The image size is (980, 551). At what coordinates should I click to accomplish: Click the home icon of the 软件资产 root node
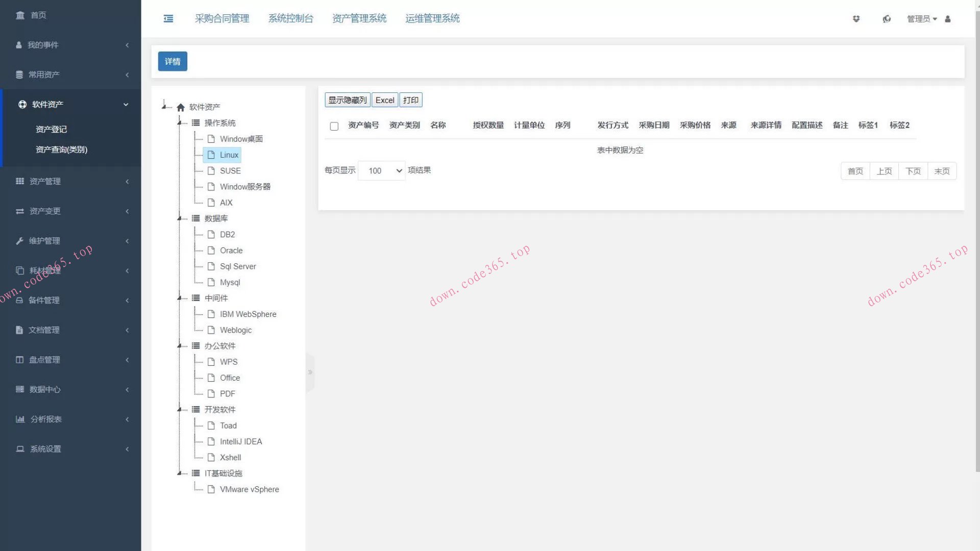[x=181, y=107]
